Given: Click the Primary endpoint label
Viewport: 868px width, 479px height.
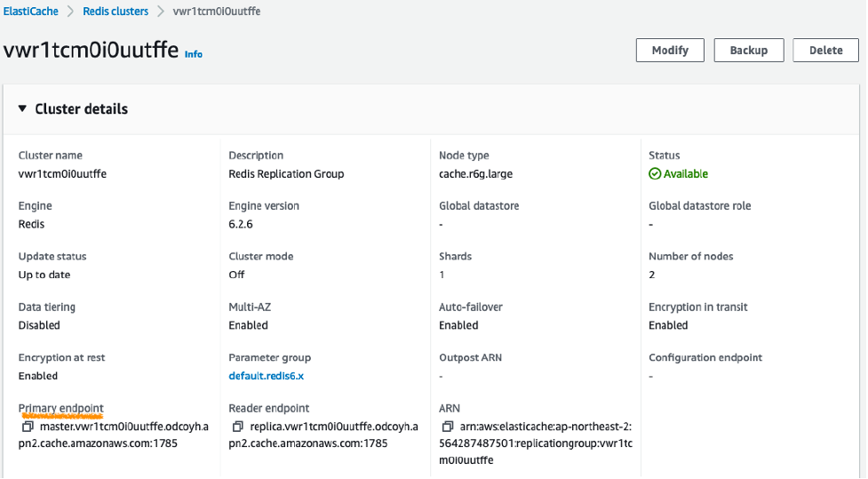Looking at the screenshot, I should coord(60,409).
